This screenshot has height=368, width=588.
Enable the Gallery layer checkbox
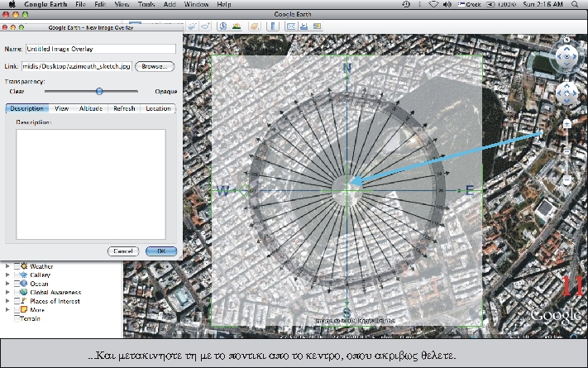coord(17,275)
